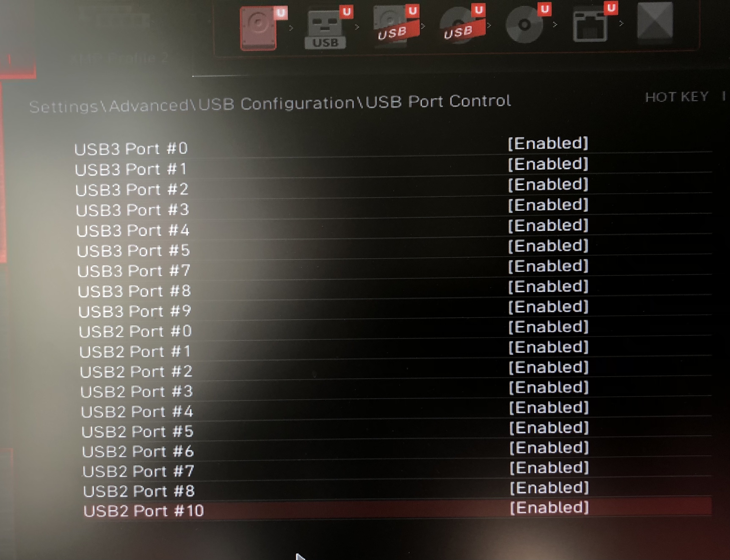Select USB3 Port #9 menu row
Screen dimensions: 730x560
point(393,309)
